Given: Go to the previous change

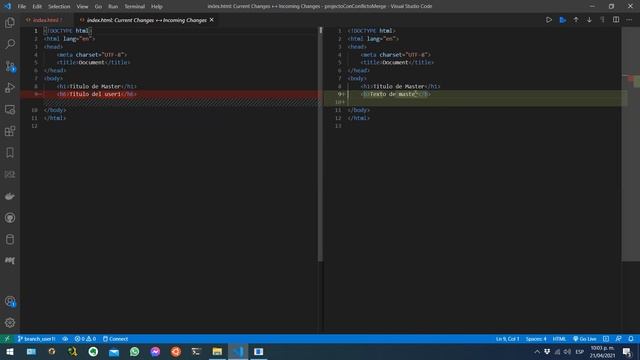Looking at the screenshot, I should (576, 20).
